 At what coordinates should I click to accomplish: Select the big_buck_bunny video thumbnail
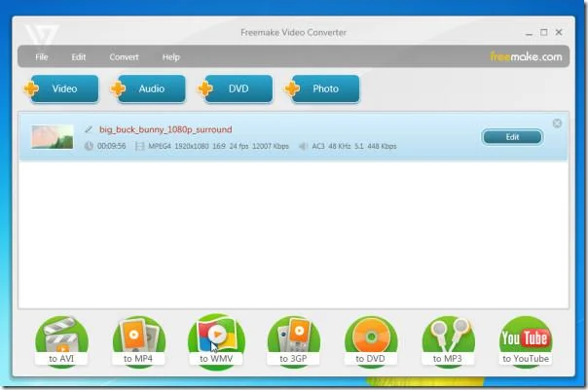click(x=53, y=137)
